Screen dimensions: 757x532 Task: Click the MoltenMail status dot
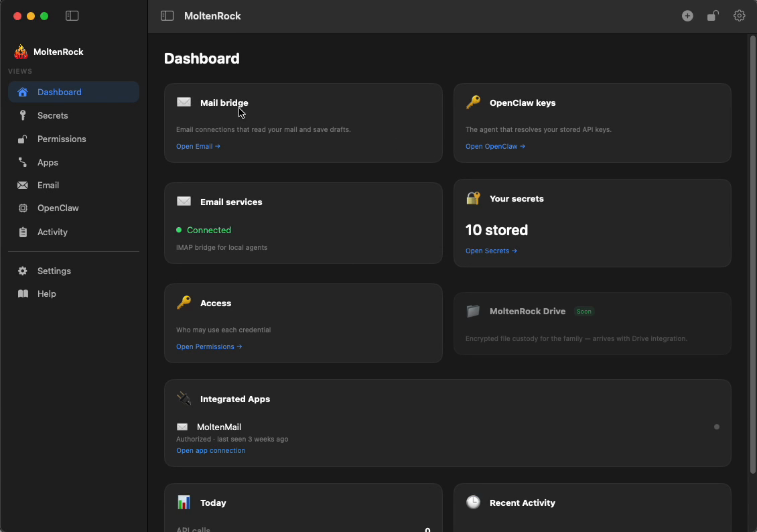point(716,427)
